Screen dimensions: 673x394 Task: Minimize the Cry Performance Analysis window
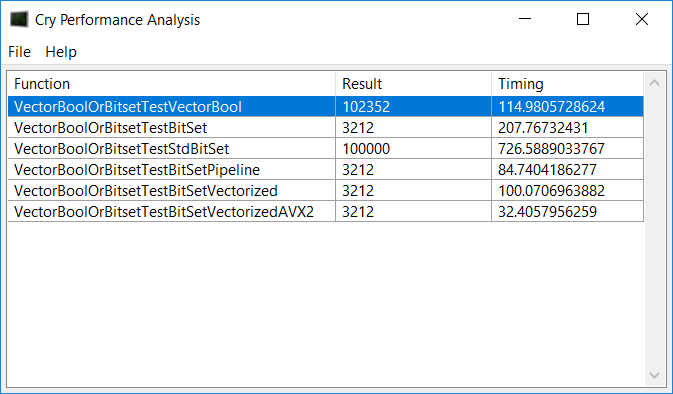click(x=525, y=19)
